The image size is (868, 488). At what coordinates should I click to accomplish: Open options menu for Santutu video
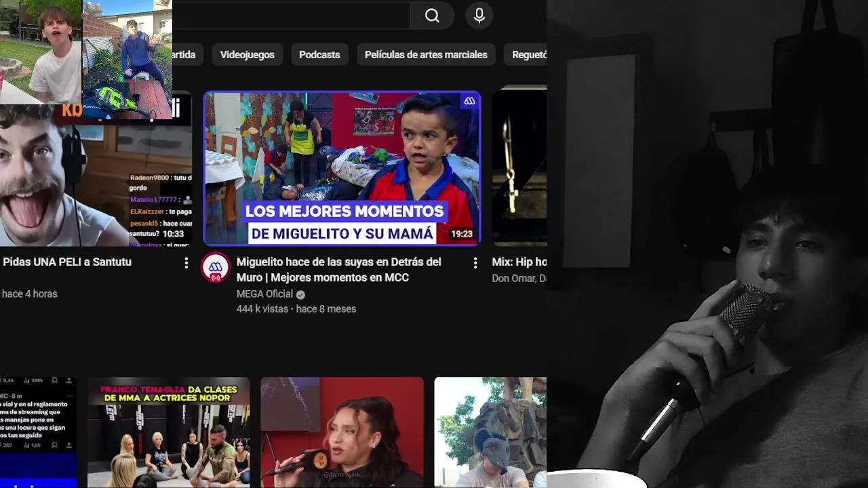[186, 263]
